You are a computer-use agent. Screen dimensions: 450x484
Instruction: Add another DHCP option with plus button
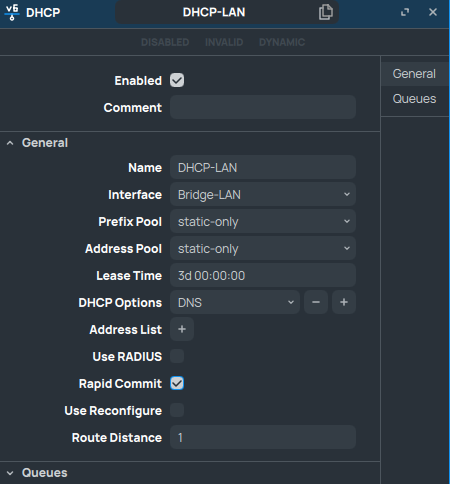[x=344, y=302]
